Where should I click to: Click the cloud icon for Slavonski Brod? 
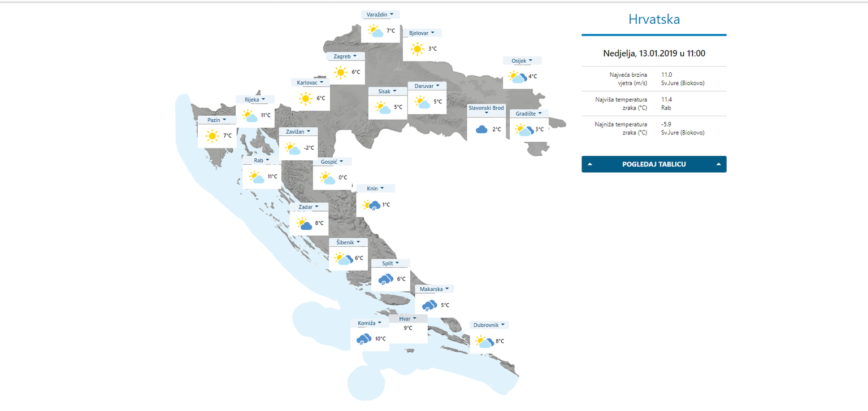tap(481, 129)
